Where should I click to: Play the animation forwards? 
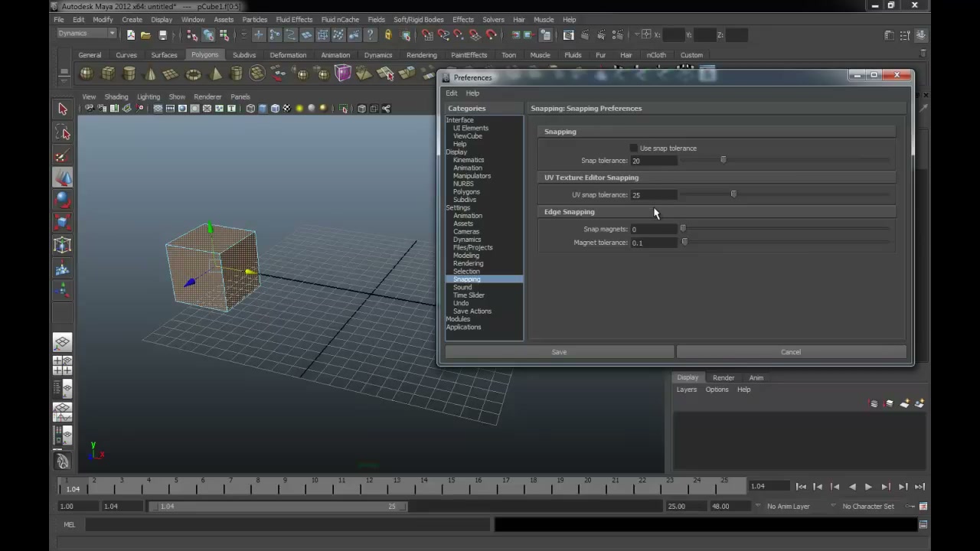[868, 487]
